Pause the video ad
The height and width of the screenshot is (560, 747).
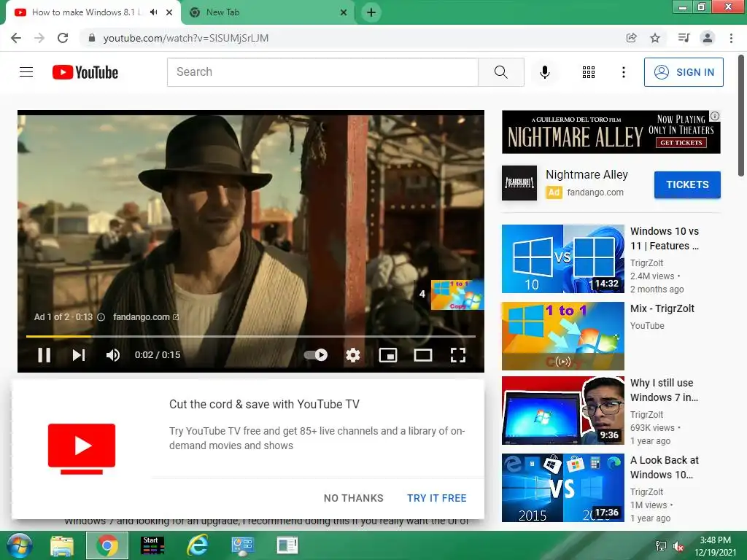pyautogui.click(x=44, y=355)
